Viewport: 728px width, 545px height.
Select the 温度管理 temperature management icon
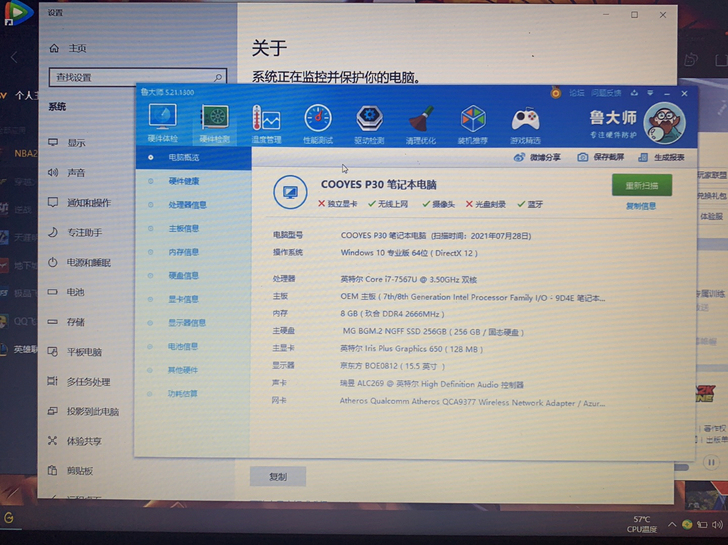click(x=266, y=122)
